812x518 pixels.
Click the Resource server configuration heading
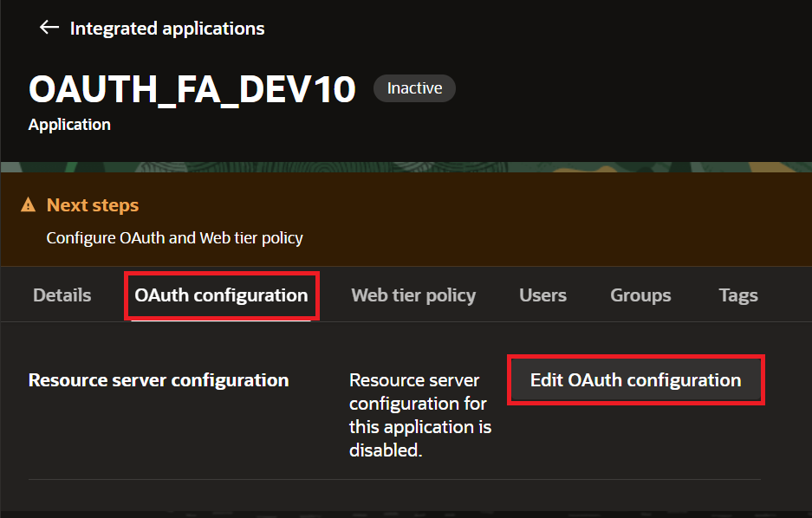(x=159, y=380)
